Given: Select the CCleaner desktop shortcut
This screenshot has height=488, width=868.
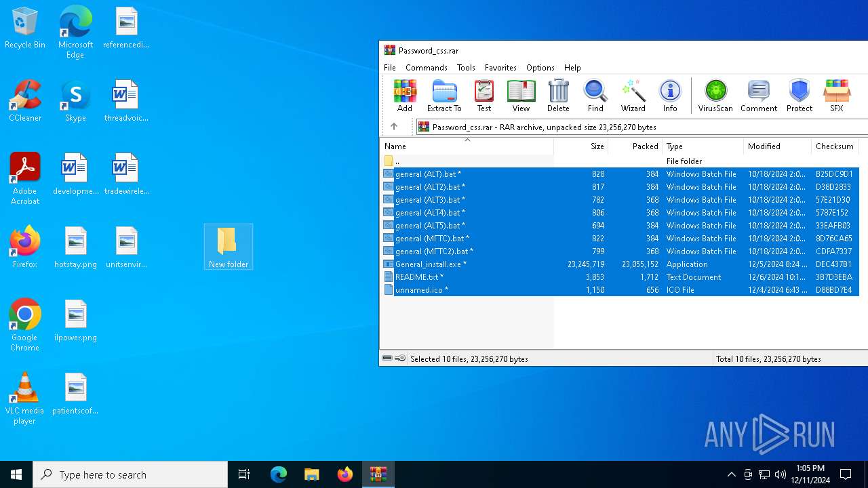Looking at the screenshot, I should tap(25, 101).
